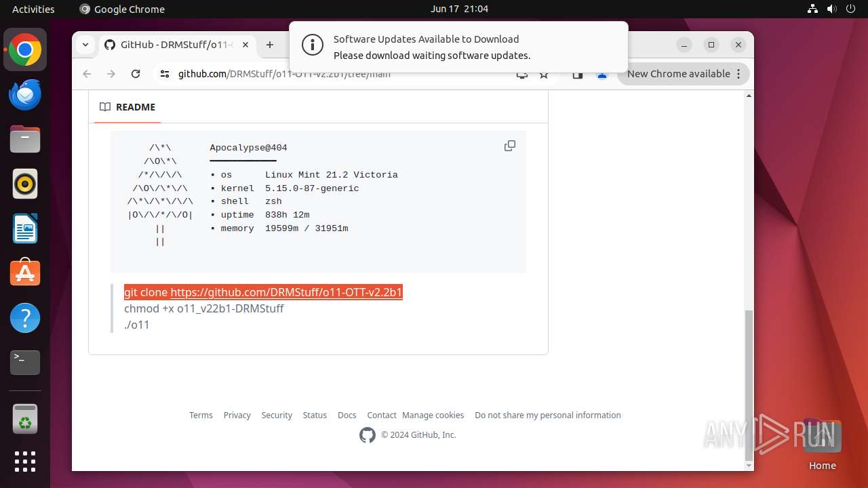Go forward in Chrome

(111, 74)
